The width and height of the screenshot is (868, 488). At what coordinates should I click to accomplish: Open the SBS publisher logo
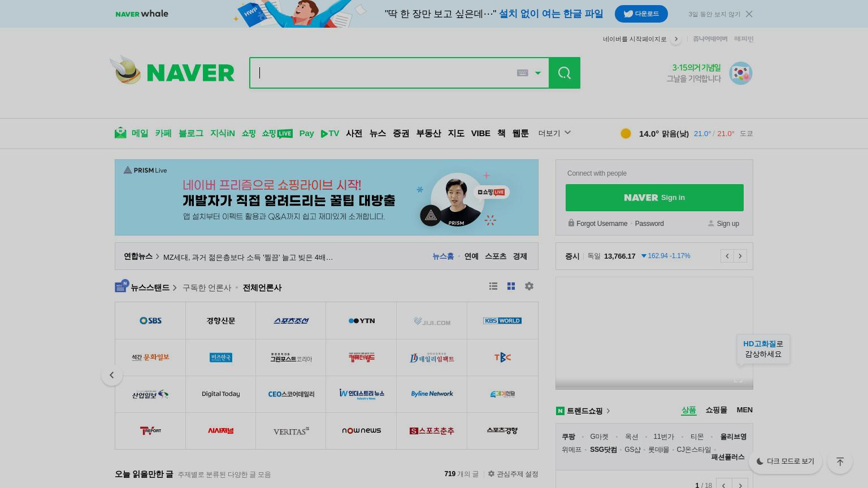(x=150, y=321)
